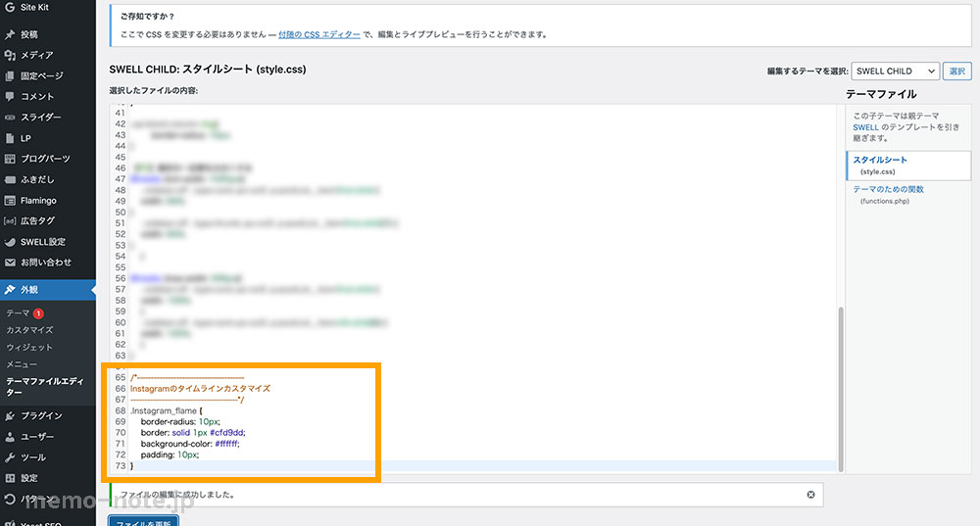Click the document icon beside LP
This screenshot has height=526, width=980.
10,138
